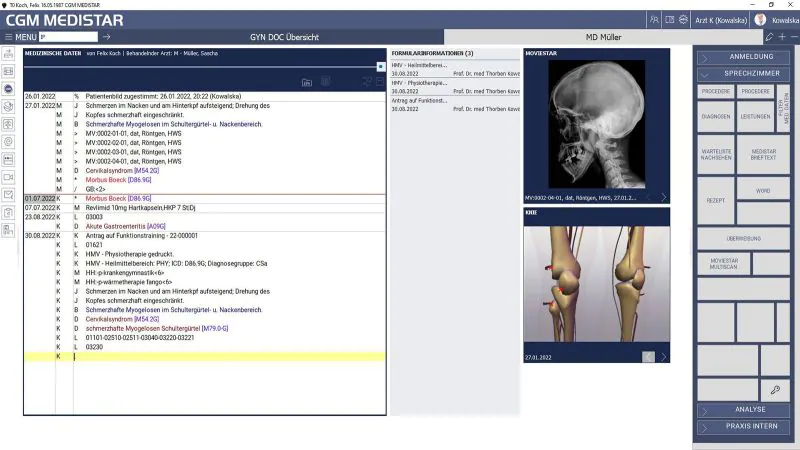Click the pencil edit icon in tab bar
The height and width of the screenshot is (450, 800).
tap(769, 37)
